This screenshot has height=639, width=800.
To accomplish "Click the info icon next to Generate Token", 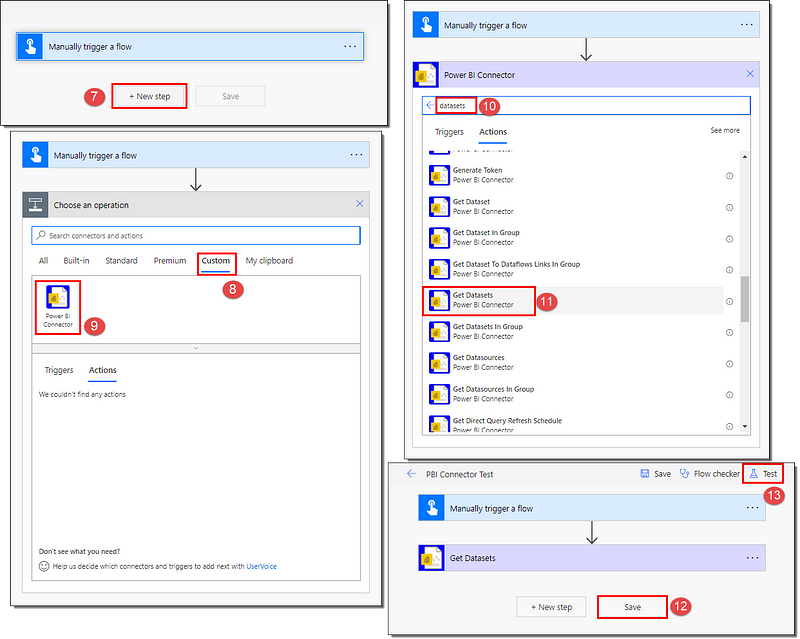I will tap(729, 175).
